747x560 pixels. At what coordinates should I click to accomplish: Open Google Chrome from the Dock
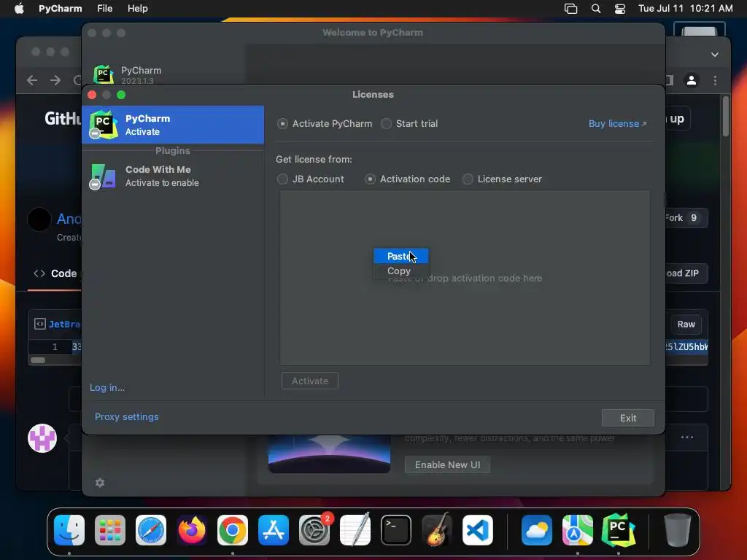pyautogui.click(x=233, y=530)
